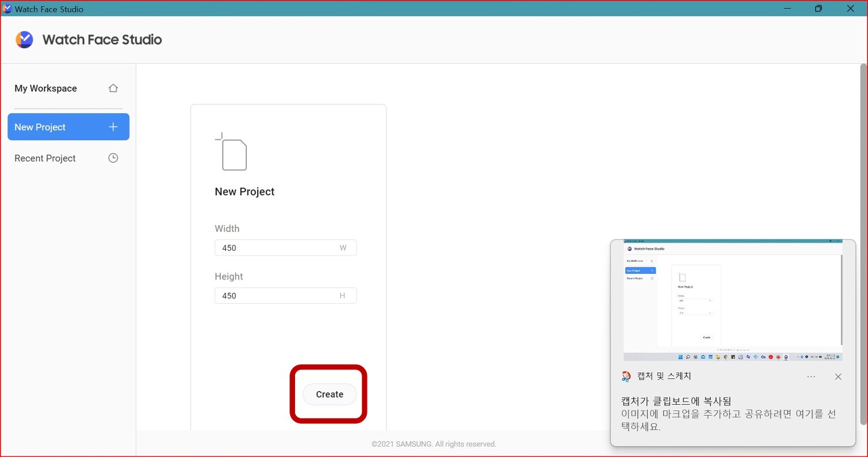Click the title bar app icon

pos(7,9)
